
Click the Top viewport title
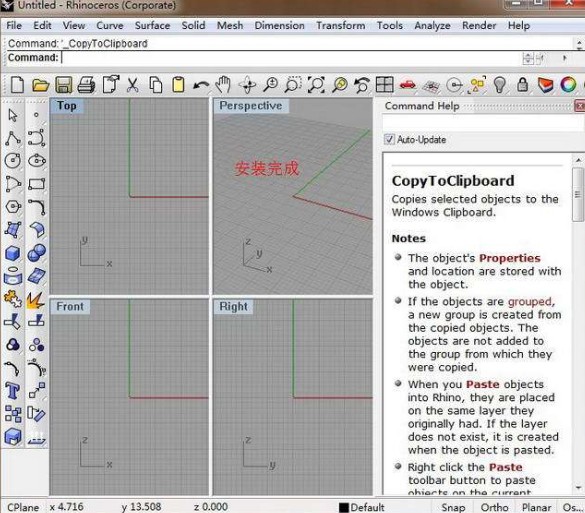67,106
